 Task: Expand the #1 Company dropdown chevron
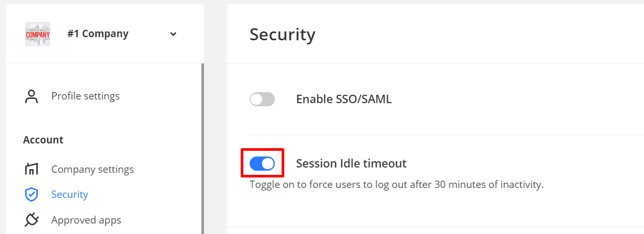click(x=174, y=35)
